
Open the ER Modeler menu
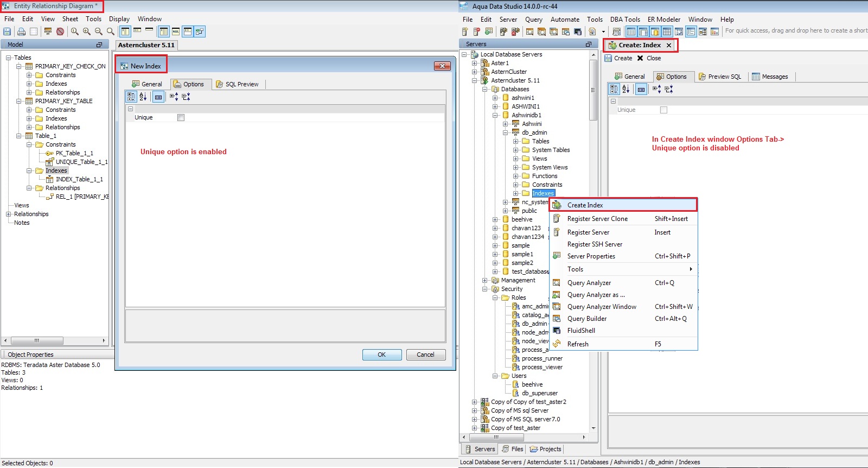[x=664, y=20]
